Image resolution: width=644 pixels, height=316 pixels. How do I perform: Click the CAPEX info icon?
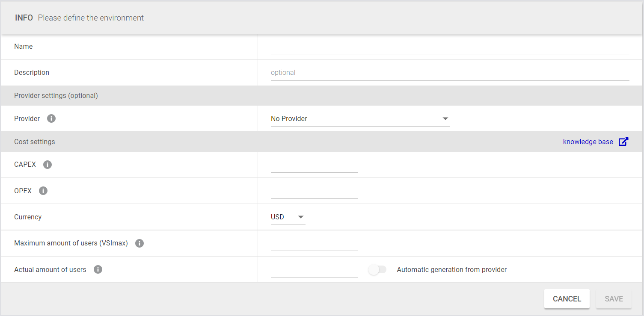(x=47, y=165)
